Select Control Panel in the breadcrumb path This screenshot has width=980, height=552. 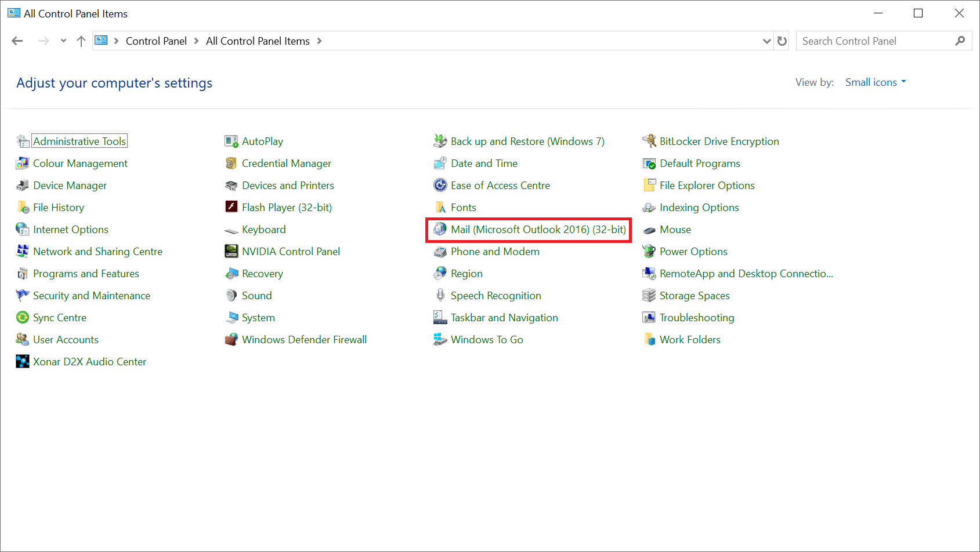point(156,41)
